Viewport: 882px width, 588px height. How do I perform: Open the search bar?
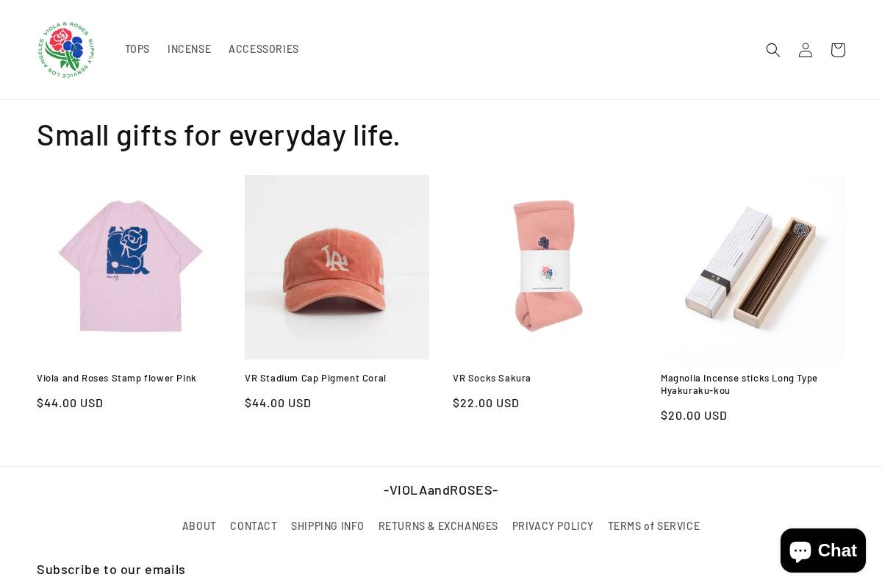772,49
